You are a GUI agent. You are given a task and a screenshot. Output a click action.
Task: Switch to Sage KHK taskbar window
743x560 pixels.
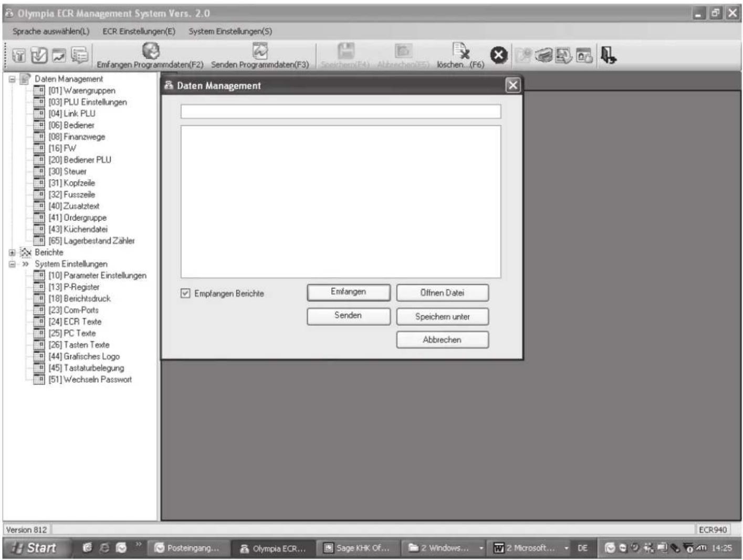358,548
